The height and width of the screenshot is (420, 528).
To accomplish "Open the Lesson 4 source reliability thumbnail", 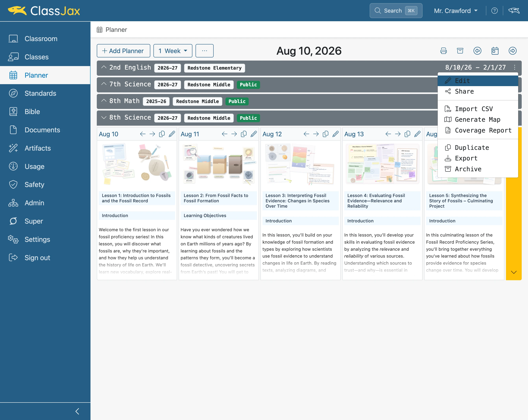I will (x=382, y=164).
